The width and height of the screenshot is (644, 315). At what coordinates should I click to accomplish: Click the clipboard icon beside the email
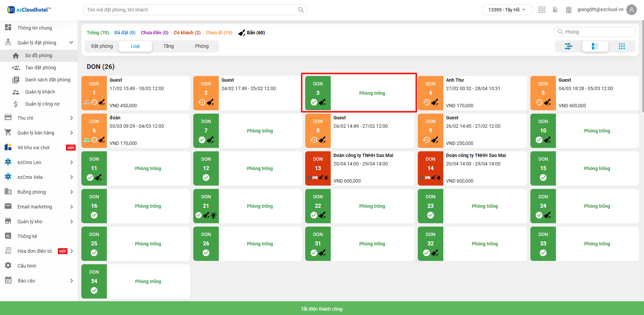pyautogui.click(x=568, y=10)
